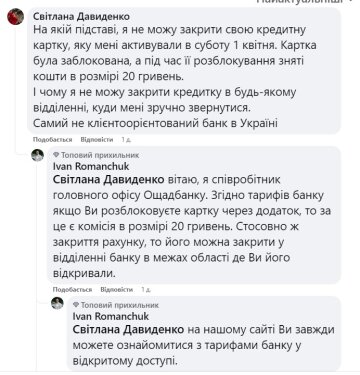Open Світлана Давиденко author name link
Screen dimensions: 360x375
pyautogui.click(x=82, y=16)
